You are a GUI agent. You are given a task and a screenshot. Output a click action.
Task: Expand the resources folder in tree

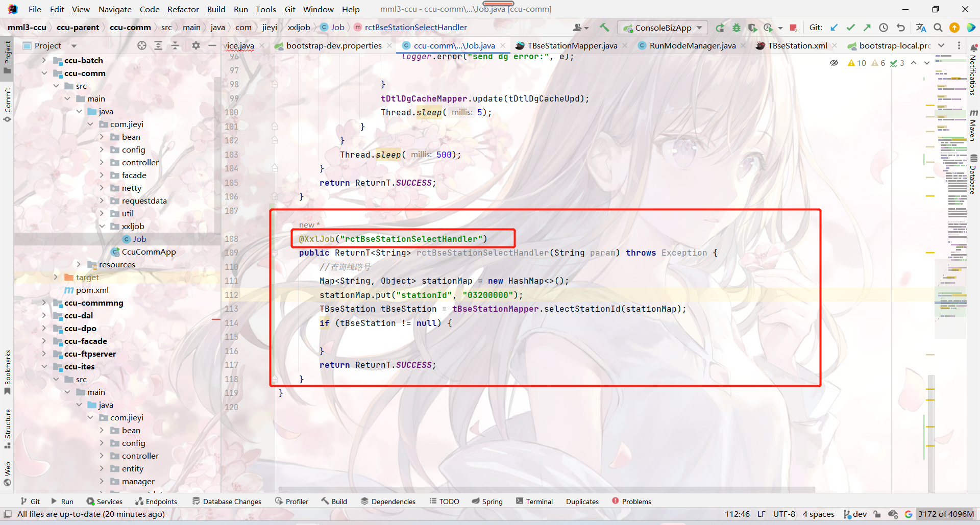point(79,264)
